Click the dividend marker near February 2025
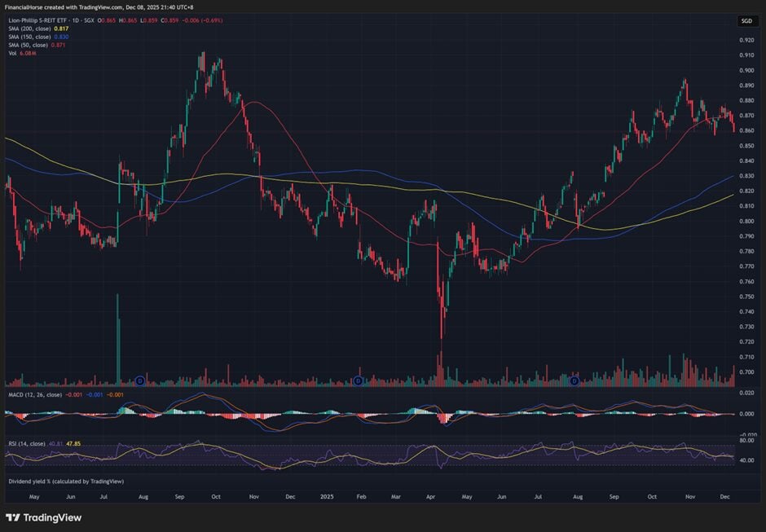This screenshot has height=532, width=766. [359, 380]
